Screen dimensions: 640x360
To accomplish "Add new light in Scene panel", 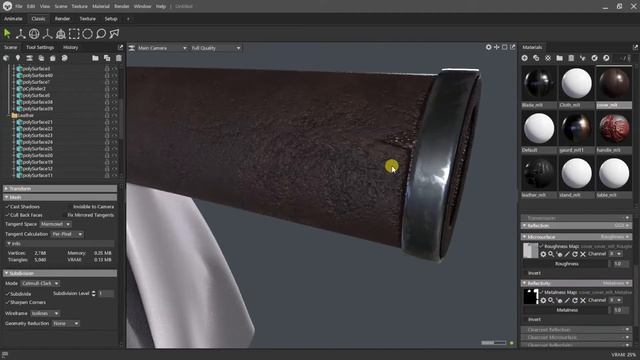I will pos(18,58).
